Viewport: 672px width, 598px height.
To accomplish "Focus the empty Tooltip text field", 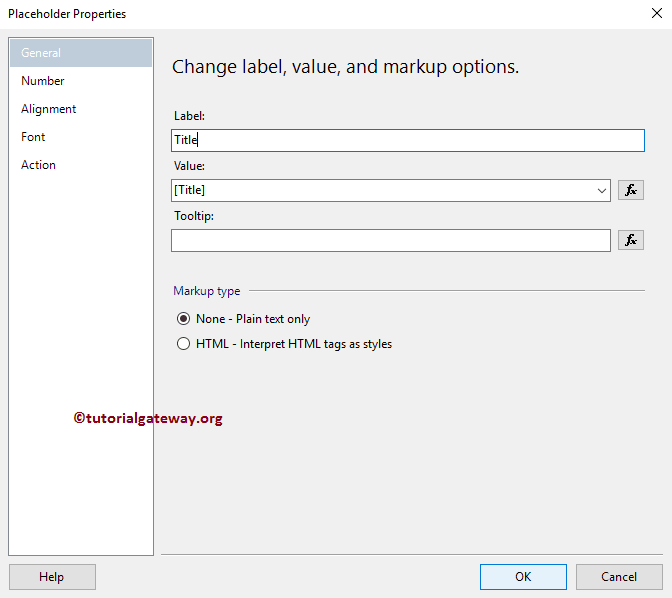I will point(390,240).
